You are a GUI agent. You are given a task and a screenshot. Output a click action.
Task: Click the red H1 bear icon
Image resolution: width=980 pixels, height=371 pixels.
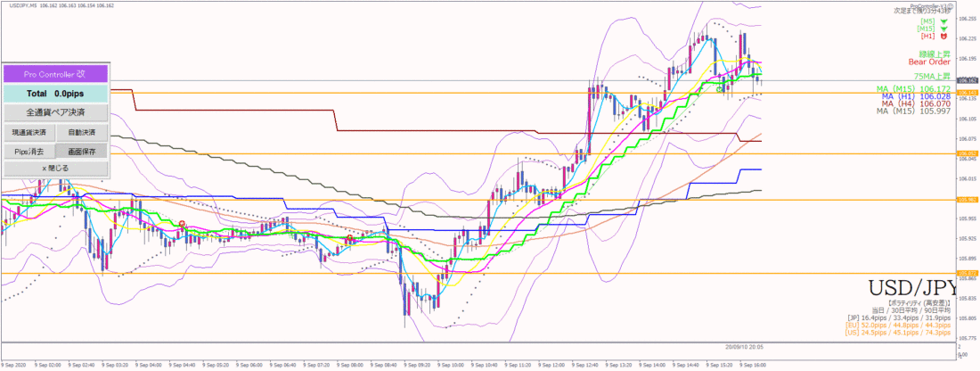click(943, 37)
